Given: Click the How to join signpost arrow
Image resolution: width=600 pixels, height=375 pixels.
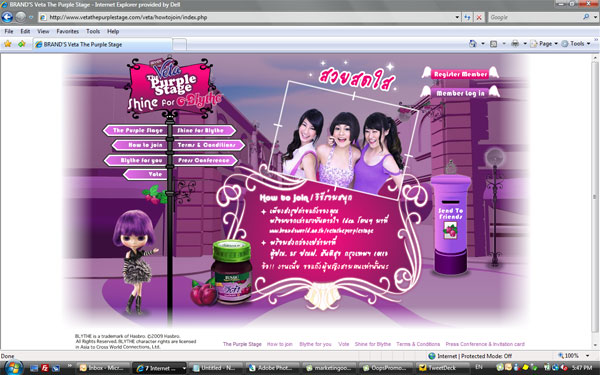Looking at the screenshot, I should [140, 145].
